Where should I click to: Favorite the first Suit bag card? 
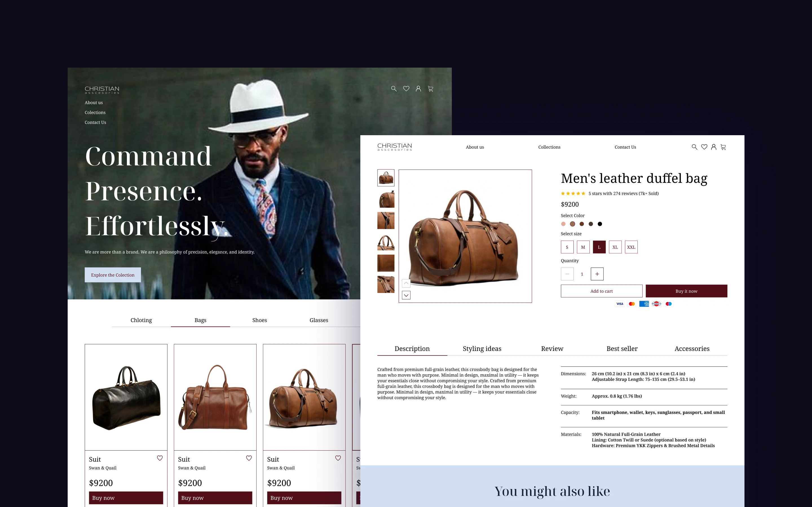[x=160, y=458]
